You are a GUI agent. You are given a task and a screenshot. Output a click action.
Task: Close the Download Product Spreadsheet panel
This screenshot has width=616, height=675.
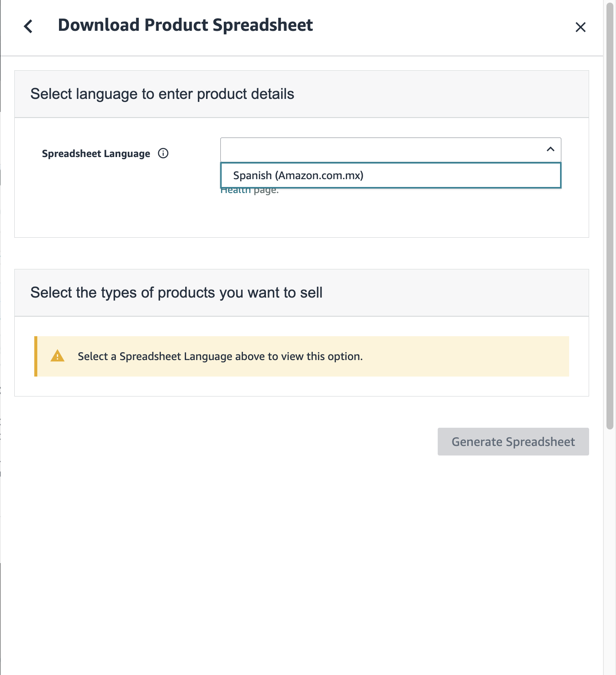click(580, 27)
